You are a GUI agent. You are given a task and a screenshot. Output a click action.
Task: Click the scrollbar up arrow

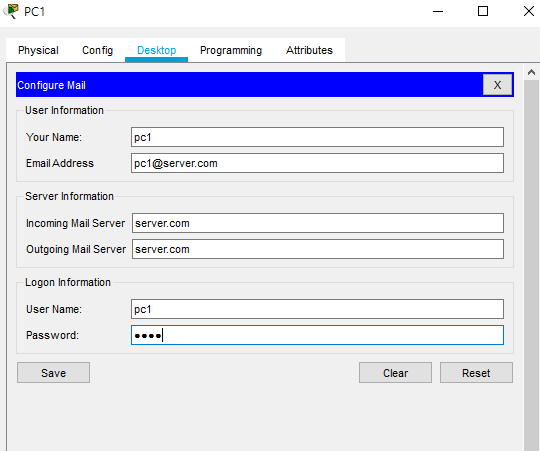(531, 72)
